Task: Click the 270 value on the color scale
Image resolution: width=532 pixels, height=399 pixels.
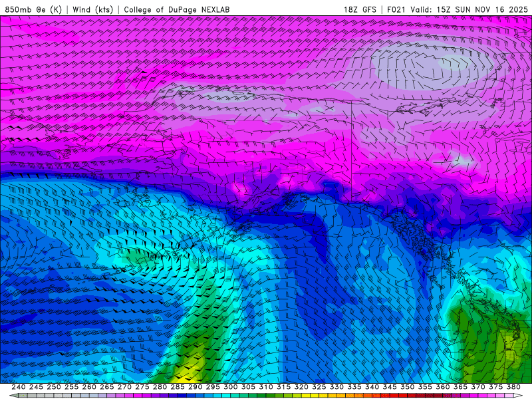Action: tap(124, 387)
